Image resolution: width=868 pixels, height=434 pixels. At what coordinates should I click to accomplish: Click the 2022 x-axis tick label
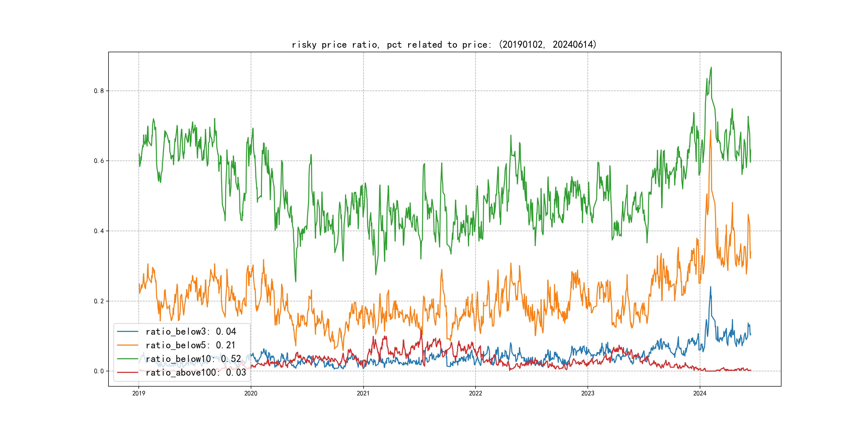pos(476,393)
